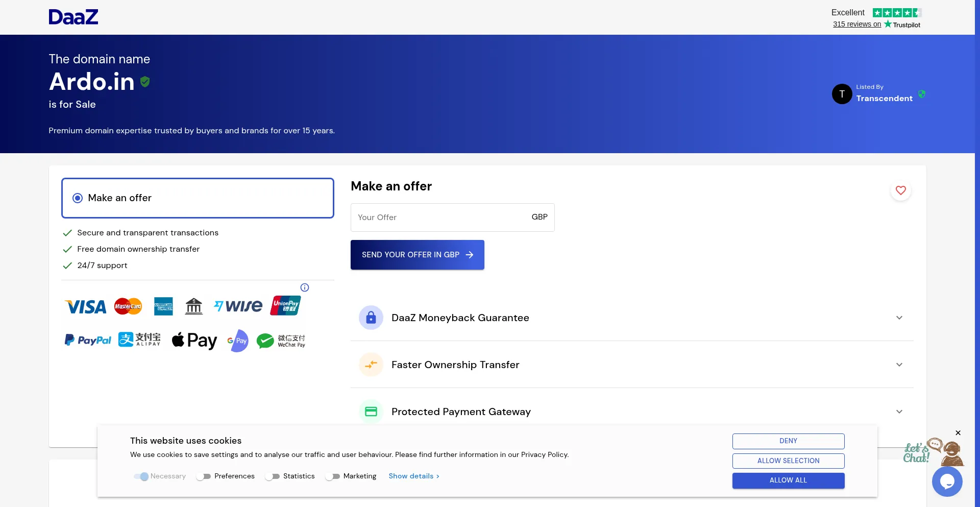The width and height of the screenshot is (980, 507).
Task: Enable the Preferences cookie toggle
Action: pyautogui.click(x=204, y=476)
